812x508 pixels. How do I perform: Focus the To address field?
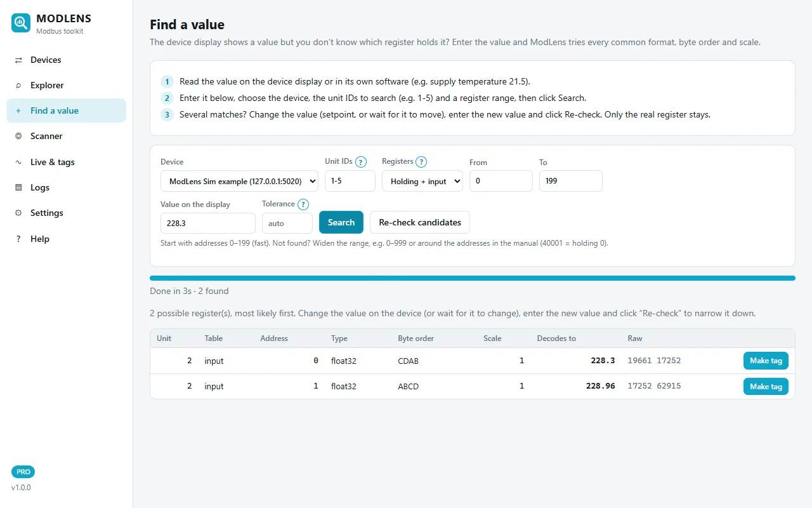(x=571, y=181)
